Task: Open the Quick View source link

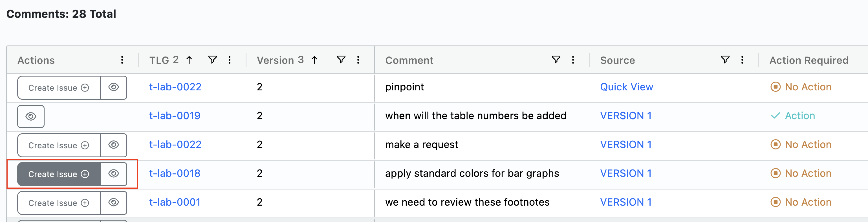Action: pyautogui.click(x=626, y=87)
